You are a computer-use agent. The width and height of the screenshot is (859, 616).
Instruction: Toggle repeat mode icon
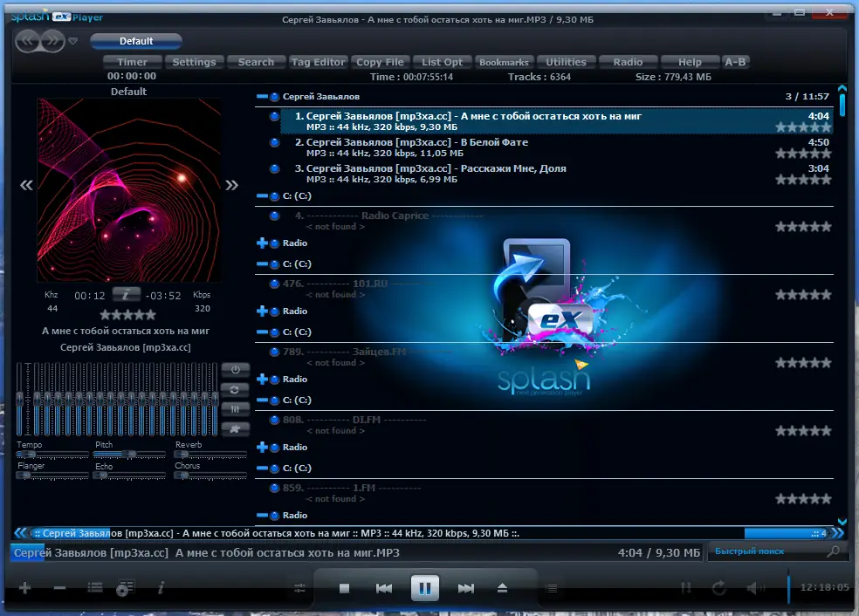coord(719,588)
